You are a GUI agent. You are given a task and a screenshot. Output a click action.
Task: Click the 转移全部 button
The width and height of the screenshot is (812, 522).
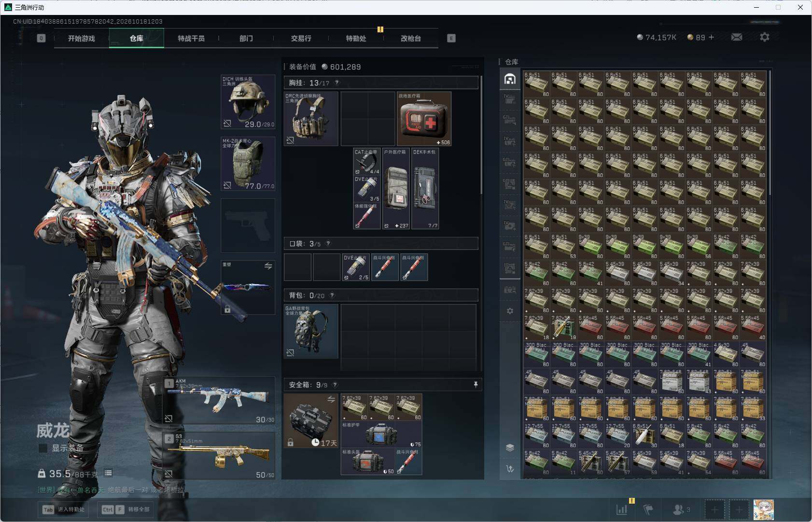126,509
